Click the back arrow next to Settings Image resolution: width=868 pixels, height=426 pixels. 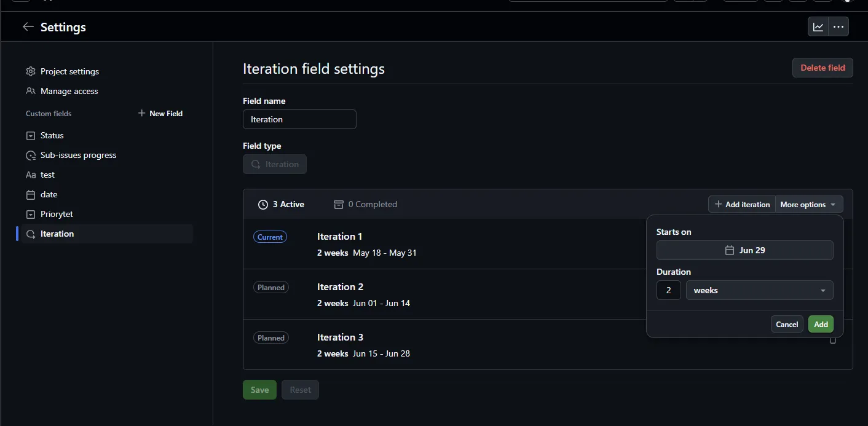tap(28, 27)
